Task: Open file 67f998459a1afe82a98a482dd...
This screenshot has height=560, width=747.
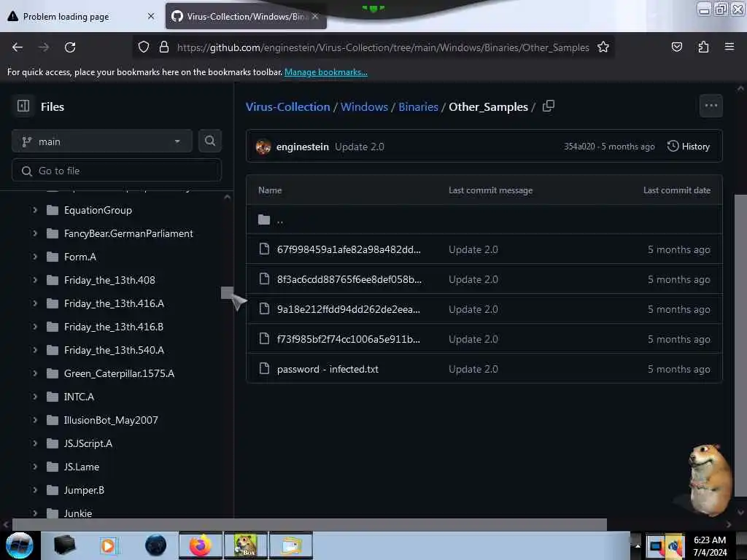Action: point(349,249)
